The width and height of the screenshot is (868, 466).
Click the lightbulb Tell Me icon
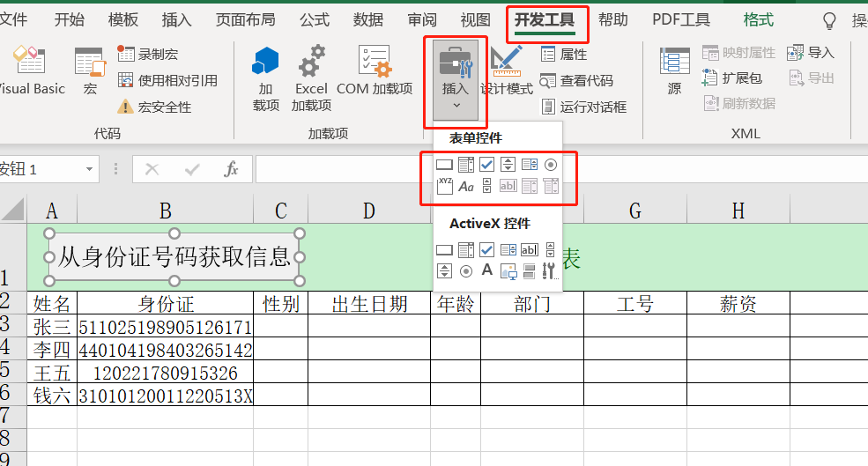pyautogui.click(x=829, y=21)
